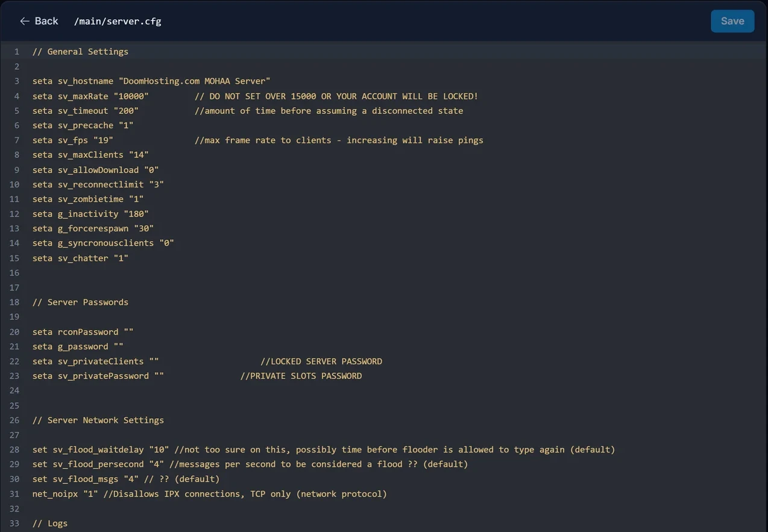Click the rconPassword empty value line

click(x=83, y=332)
